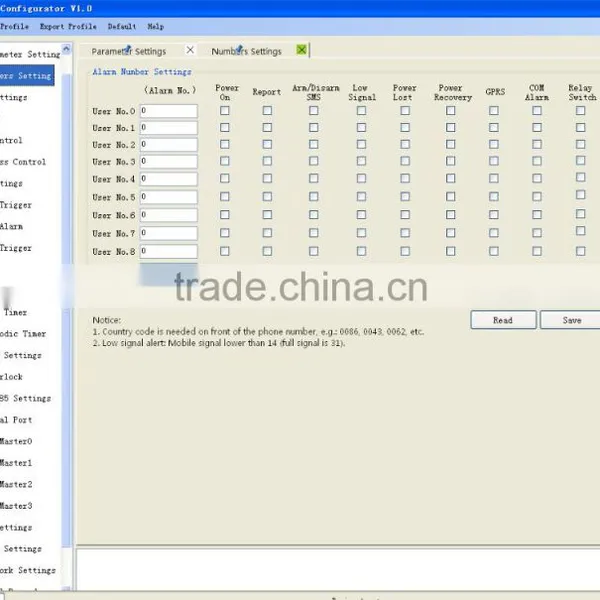
Task: Enable Power Lost for User No.4
Action: [405, 178]
